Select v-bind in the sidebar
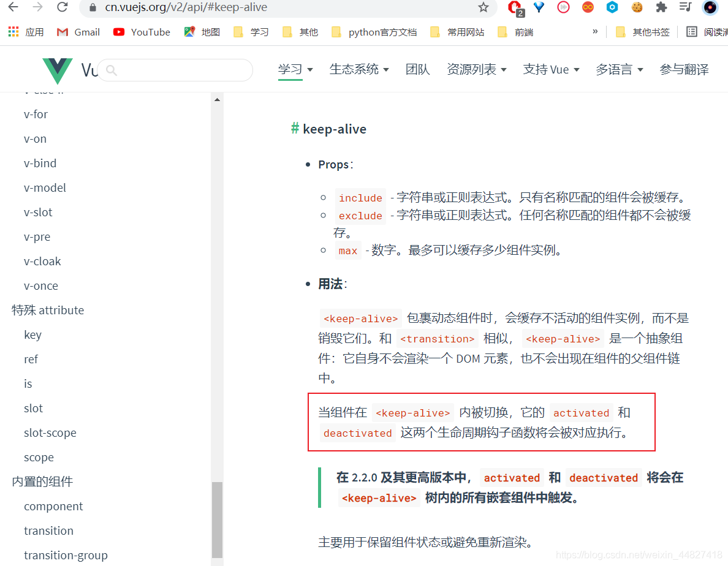728x566 pixels. 40,164
